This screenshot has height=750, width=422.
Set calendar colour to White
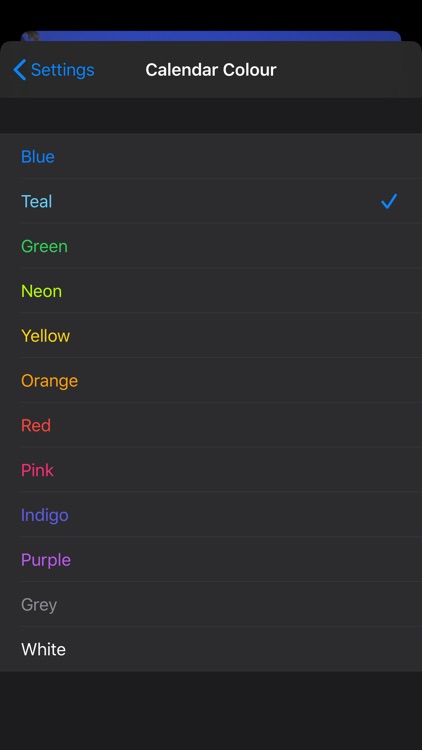211,649
